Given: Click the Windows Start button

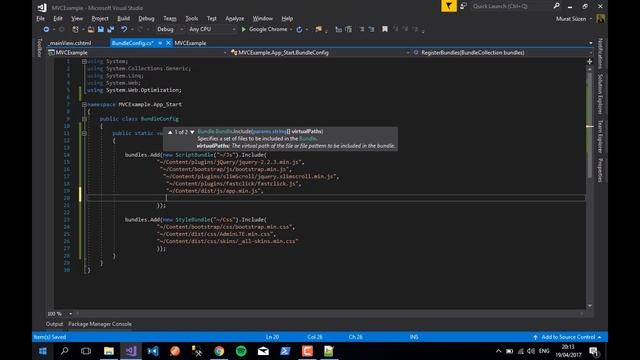Looking at the screenshot, I should pyautogui.click(x=42, y=351).
